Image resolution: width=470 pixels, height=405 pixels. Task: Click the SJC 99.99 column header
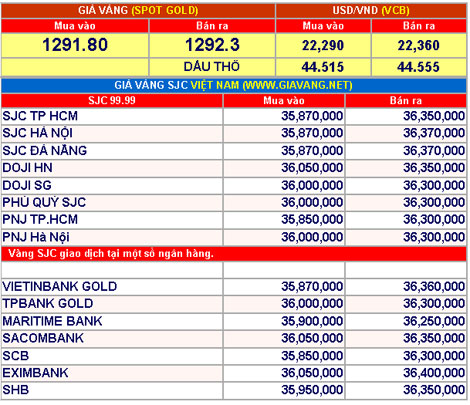click(x=112, y=101)
